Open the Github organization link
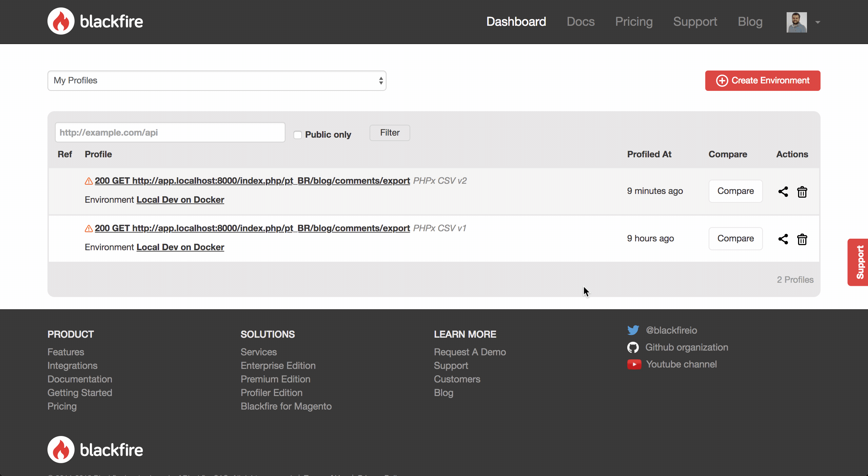The width and height of the screenshot is (868, 476). (686, 347)
